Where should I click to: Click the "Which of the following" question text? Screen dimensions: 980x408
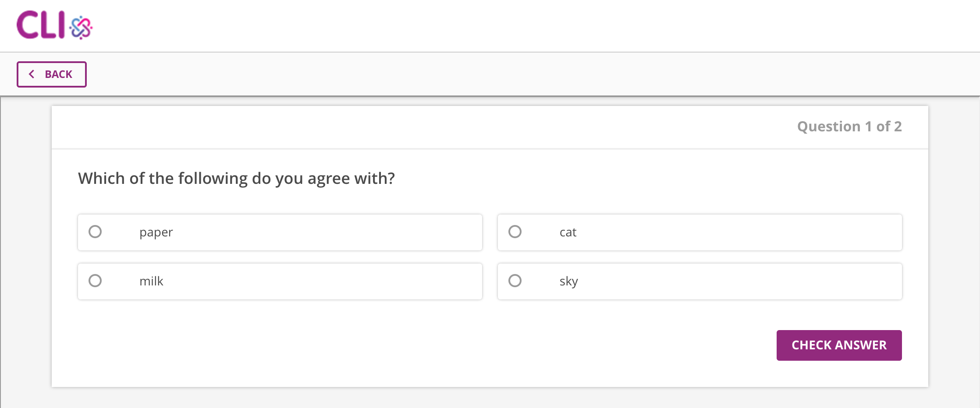point(236,179)
